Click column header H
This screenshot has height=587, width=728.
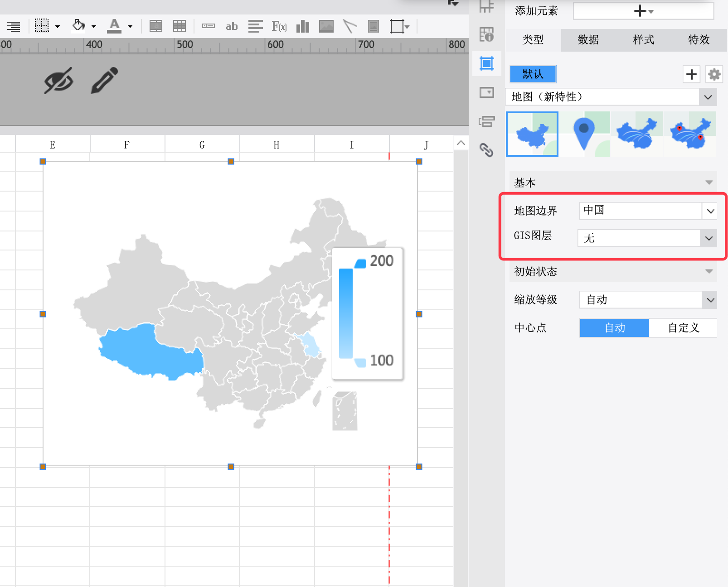pyautogui.click(x=277, y=145)
